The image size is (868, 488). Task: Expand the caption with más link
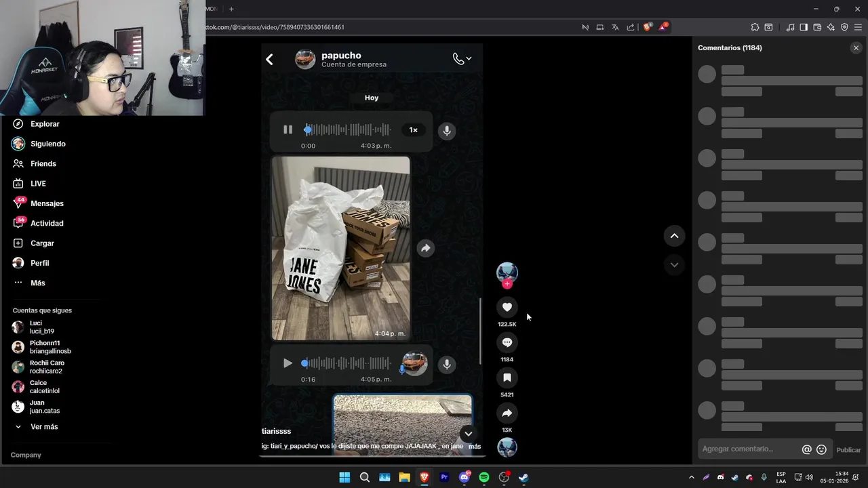coord(474,446)
